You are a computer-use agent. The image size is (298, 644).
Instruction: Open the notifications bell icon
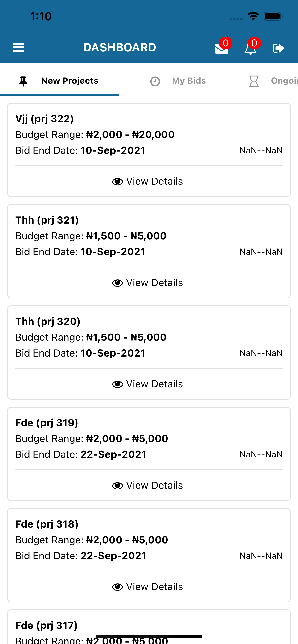coord(250,49)
